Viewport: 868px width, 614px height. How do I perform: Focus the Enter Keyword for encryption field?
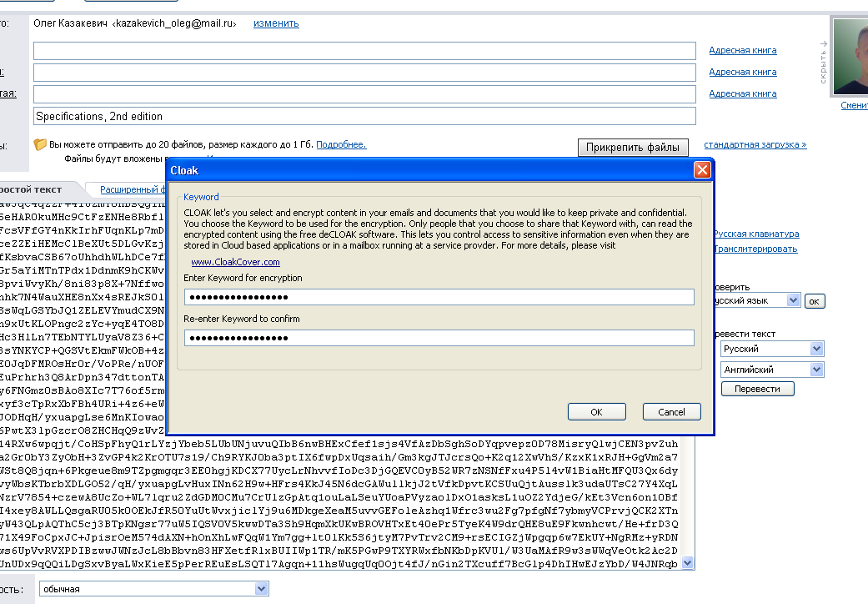click(439, 297)
